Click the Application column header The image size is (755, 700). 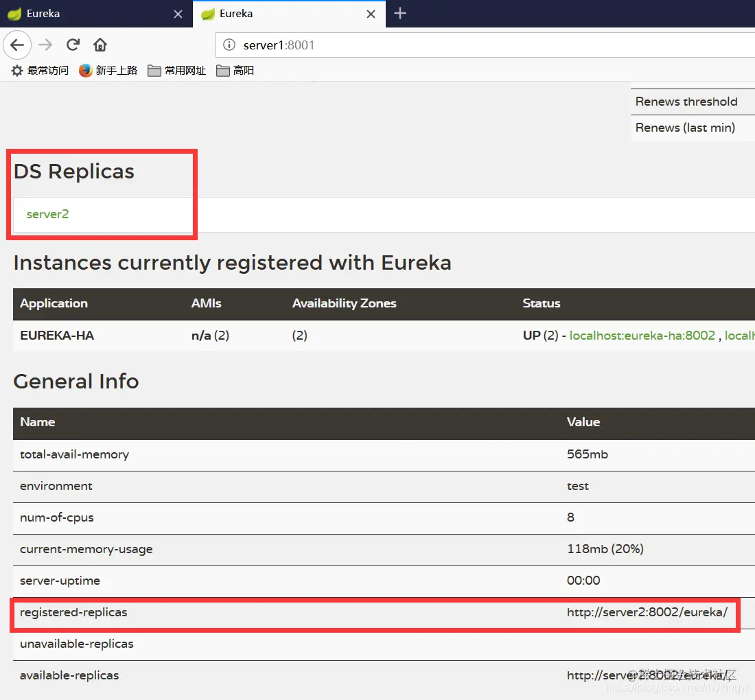click(54, 303)
